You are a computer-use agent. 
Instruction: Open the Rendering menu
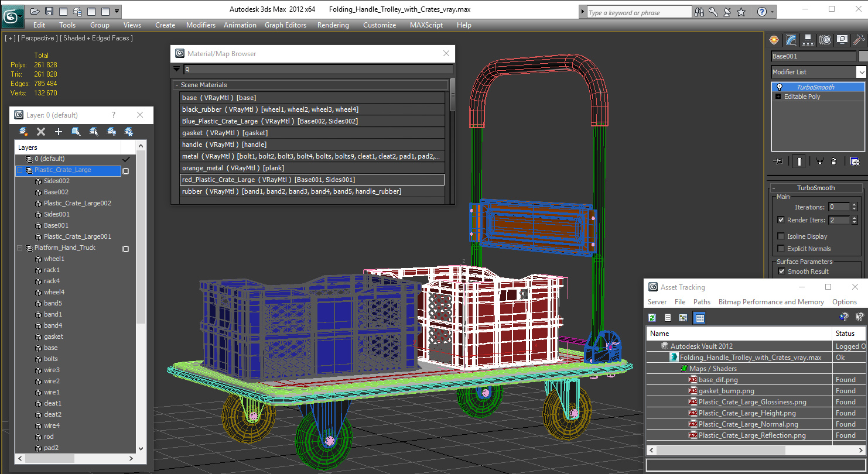click(333, 25)
